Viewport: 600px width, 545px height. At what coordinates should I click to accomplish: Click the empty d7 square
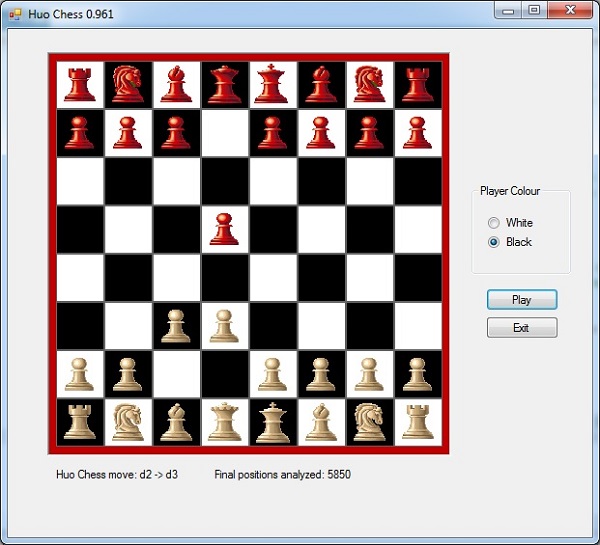click(x=225, y=133)
